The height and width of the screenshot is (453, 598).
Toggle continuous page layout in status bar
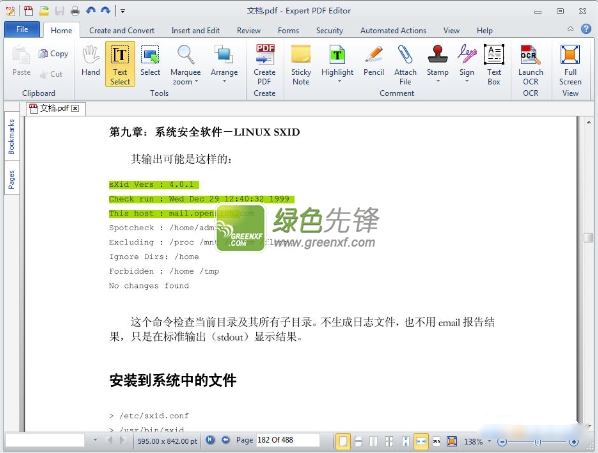tap(358, 442)
